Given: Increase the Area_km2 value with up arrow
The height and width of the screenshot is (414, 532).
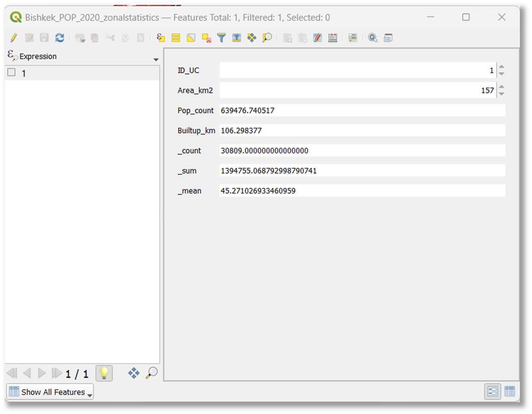Looking at the screenshot, I should click(x=502, y=86).
